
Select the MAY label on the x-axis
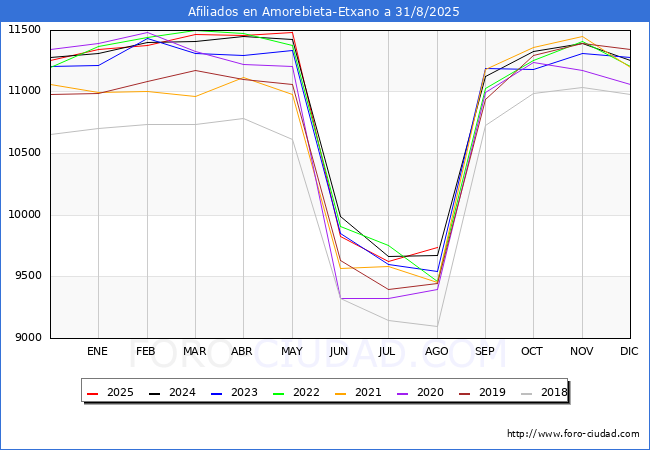point(291,351)
